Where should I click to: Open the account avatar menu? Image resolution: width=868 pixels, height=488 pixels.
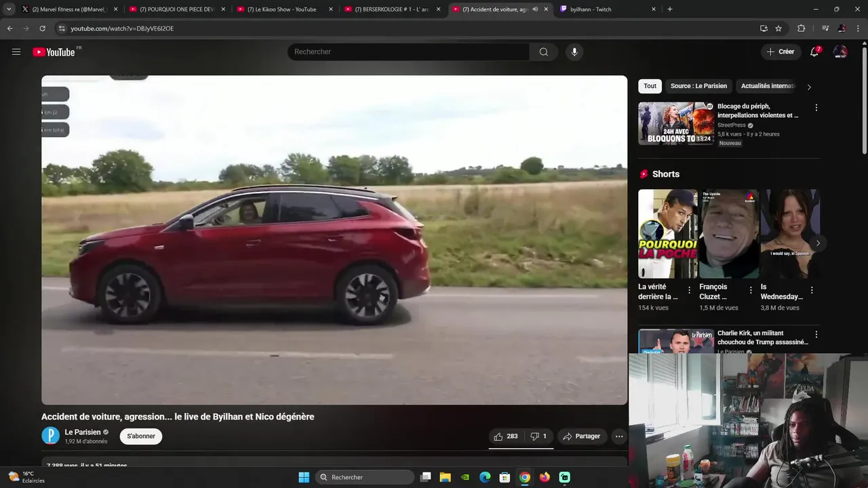tap(840, 52)
